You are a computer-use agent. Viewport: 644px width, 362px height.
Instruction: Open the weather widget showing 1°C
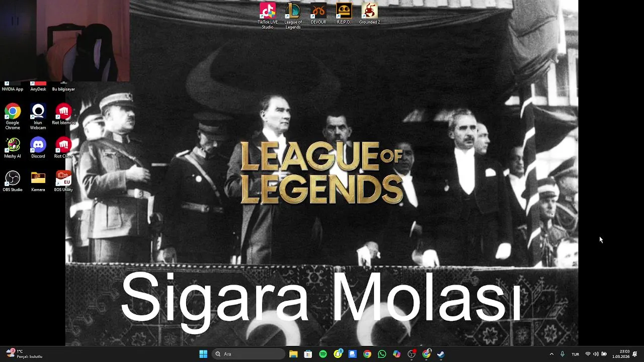point(24,354)
